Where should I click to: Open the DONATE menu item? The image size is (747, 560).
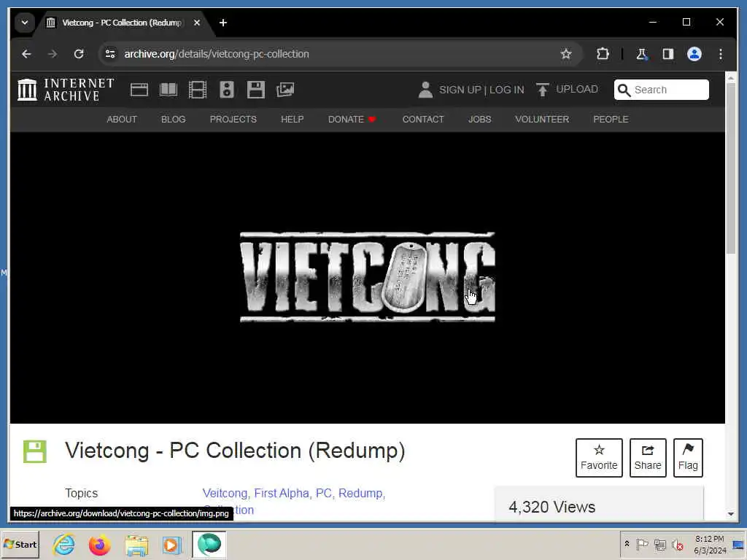[352, 119]
